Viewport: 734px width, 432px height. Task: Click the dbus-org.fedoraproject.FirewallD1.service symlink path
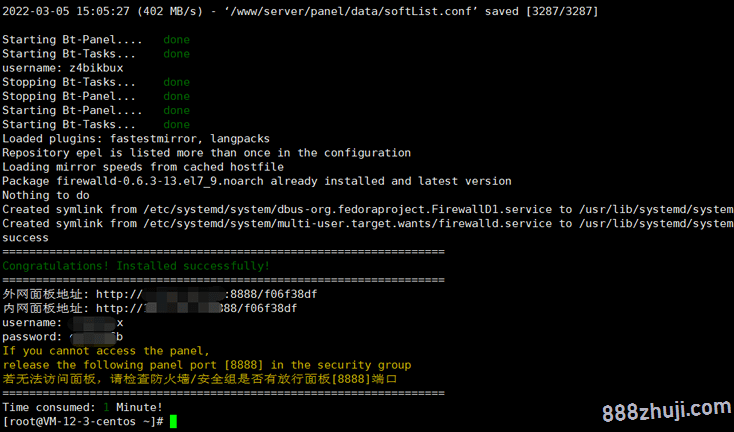point(348,209)
